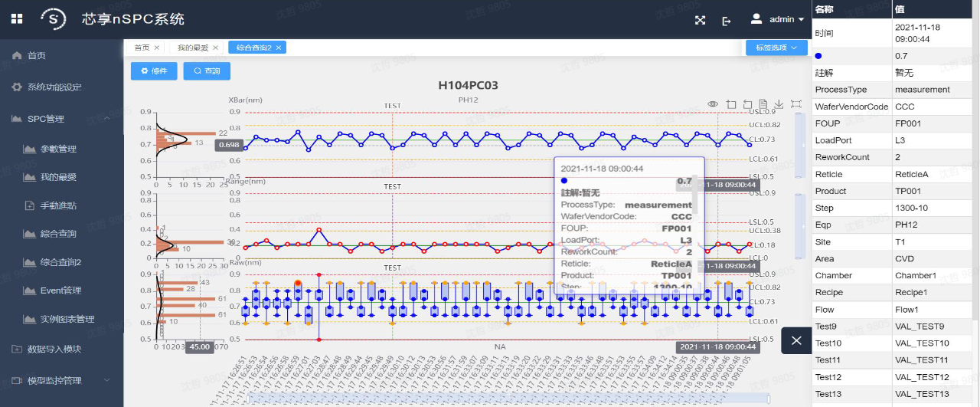Click the admin user avatar icon
Image resolution: width=980 pixels, height=407 pixels.
[x=756, y=18]
